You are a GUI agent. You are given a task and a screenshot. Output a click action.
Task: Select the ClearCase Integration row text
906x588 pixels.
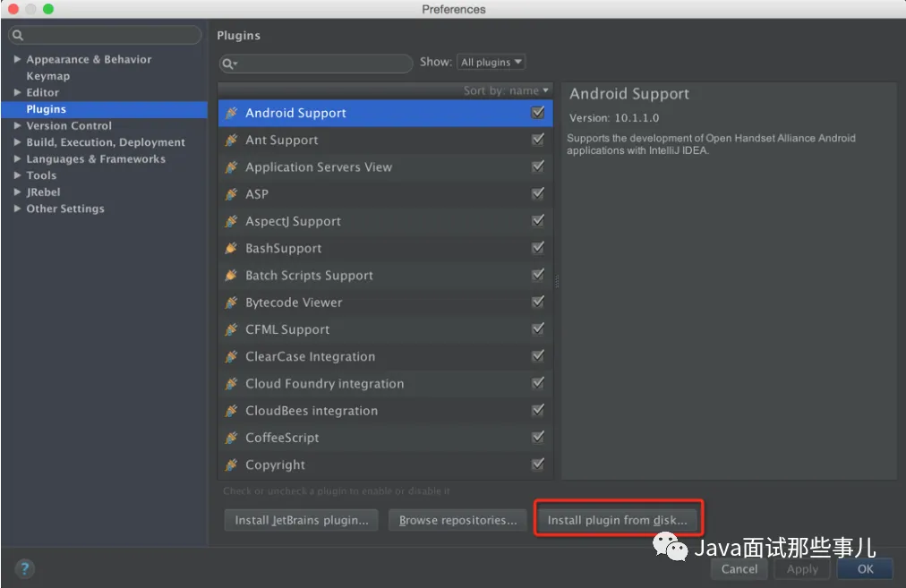click(x=310, y=356)
